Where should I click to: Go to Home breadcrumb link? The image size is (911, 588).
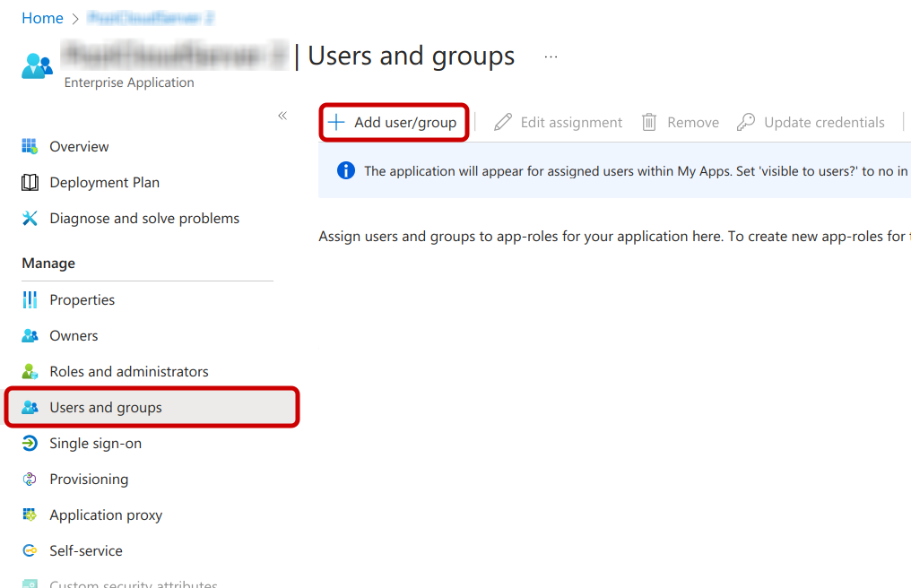point(42,18)
